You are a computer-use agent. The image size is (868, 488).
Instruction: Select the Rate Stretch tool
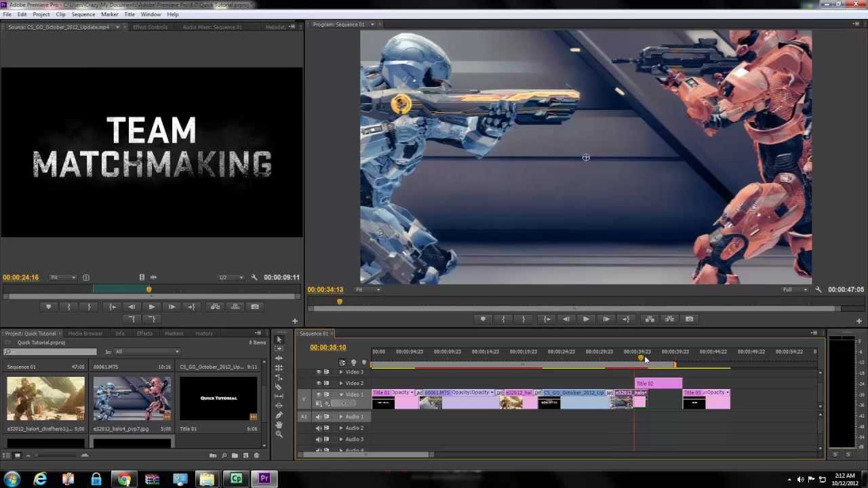279,377
